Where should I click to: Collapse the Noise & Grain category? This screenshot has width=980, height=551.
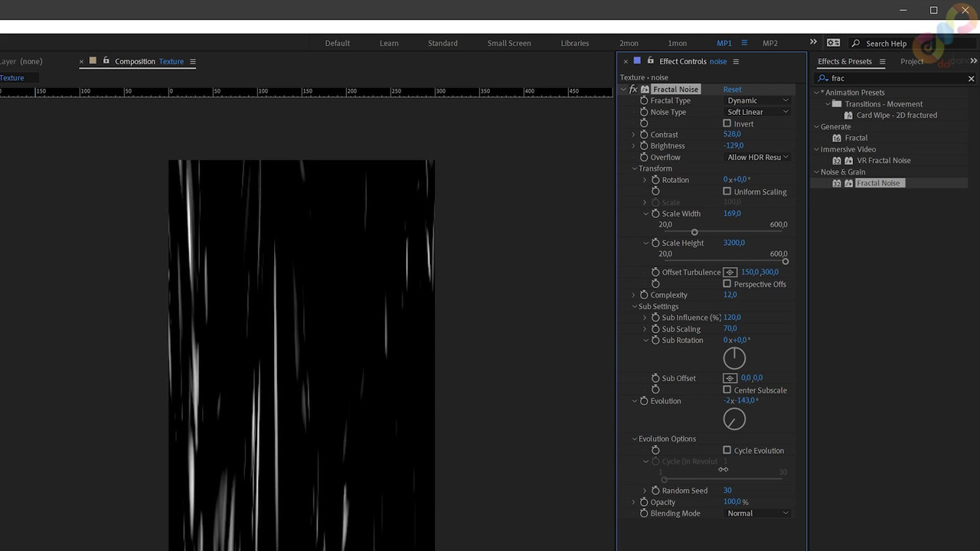(x=817, y=172)
